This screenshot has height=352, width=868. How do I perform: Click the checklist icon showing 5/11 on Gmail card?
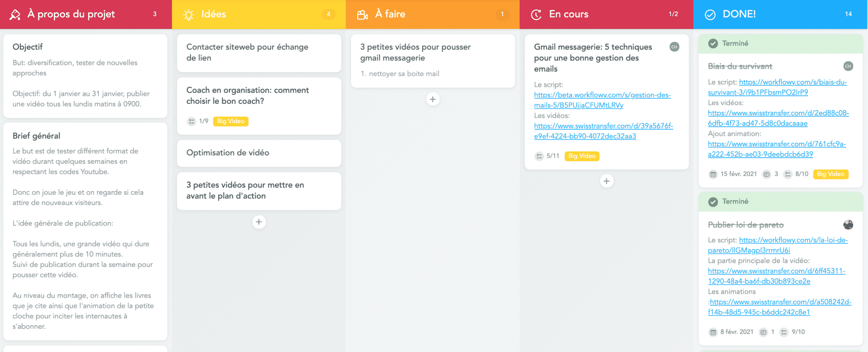[540, 156]
